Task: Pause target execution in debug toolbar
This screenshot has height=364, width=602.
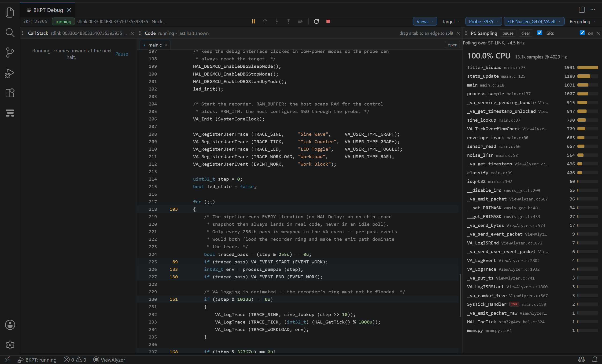Action: coord(253,22)
